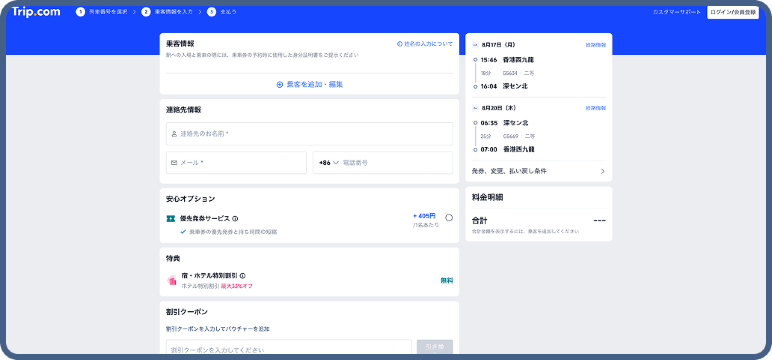Click the hotel discount pink icon
Viewport: 772px width, 360px height.
[172, 281]
